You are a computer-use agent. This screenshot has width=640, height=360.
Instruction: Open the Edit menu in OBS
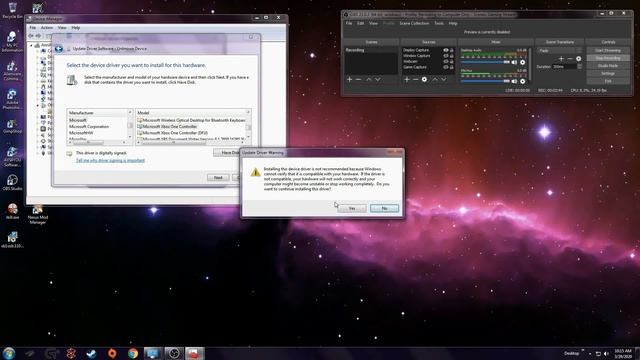click(x=360, y=23)
